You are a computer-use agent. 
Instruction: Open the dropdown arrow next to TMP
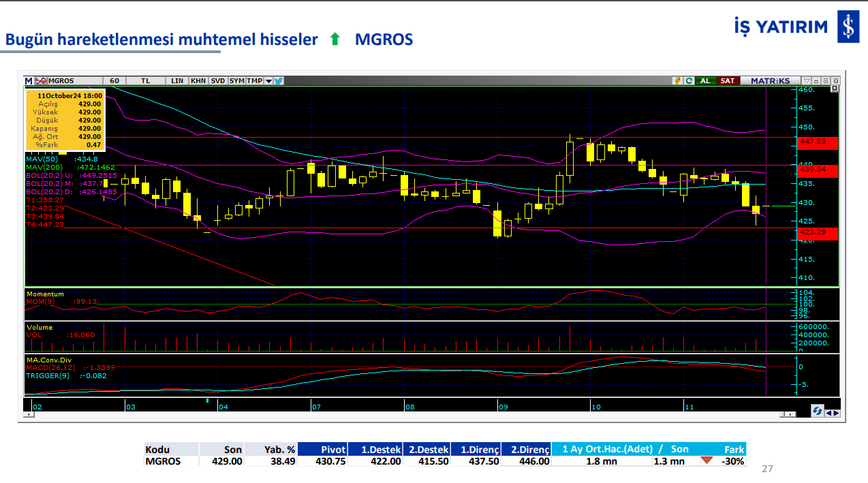(x=268, y=80)
